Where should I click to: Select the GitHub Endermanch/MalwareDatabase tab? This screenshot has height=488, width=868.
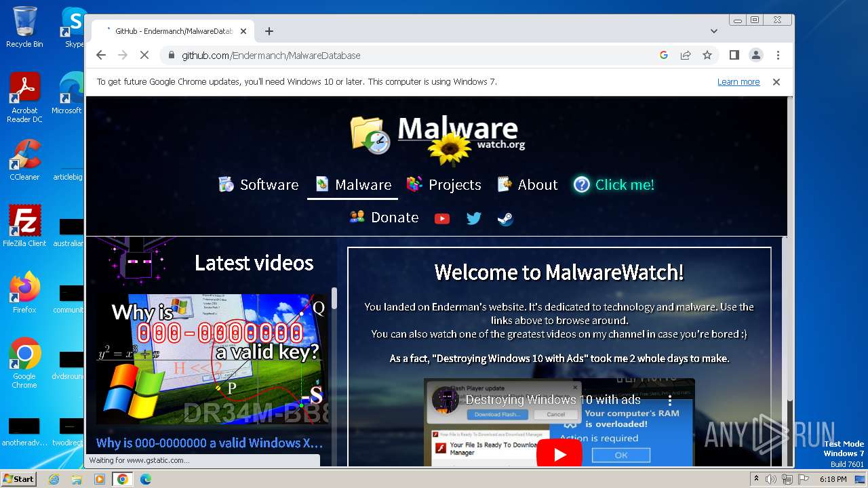(x=173, y=31)
